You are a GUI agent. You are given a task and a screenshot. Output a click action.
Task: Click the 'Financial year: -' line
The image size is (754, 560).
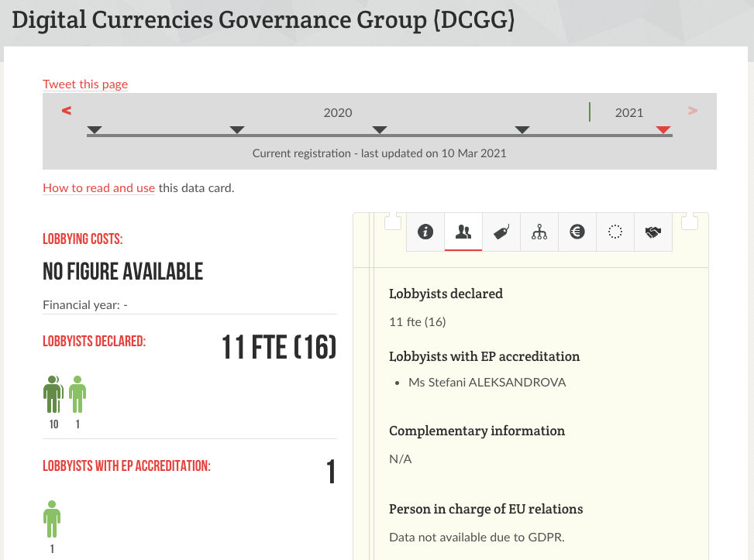(85, 305)
